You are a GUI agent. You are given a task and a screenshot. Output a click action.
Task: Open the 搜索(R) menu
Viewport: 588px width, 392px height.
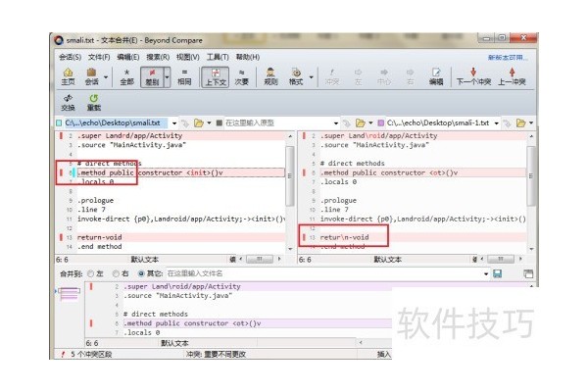tap(158, 57)
